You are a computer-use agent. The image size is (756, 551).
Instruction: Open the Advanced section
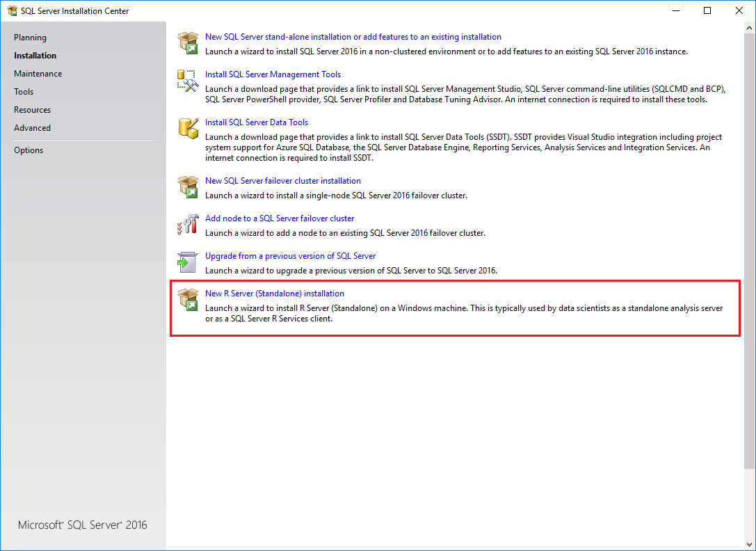click(x=32, y=127)
